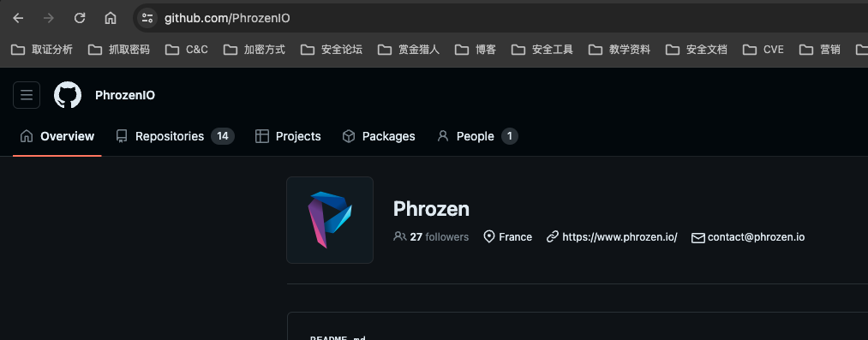The height and width of the screenshot is (340, 868).
Task: Open the 抓取密码 bookmark folder
Action: point(119,50)
